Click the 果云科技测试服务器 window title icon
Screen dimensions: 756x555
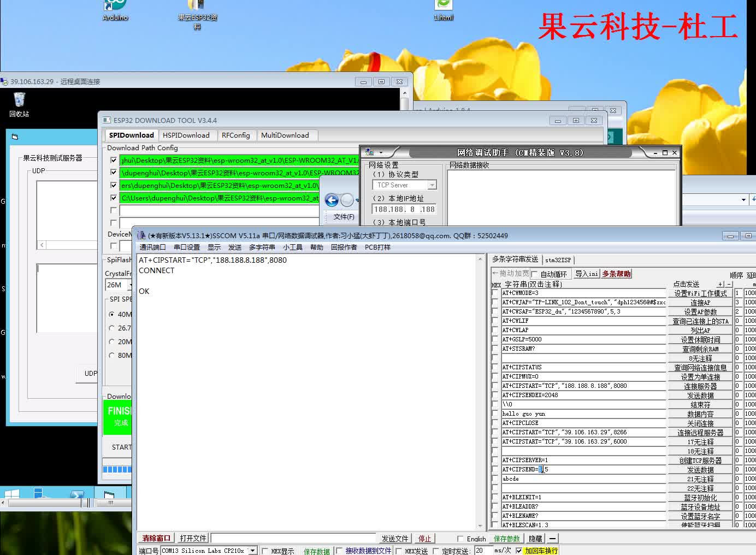click(x=15, y=137)
